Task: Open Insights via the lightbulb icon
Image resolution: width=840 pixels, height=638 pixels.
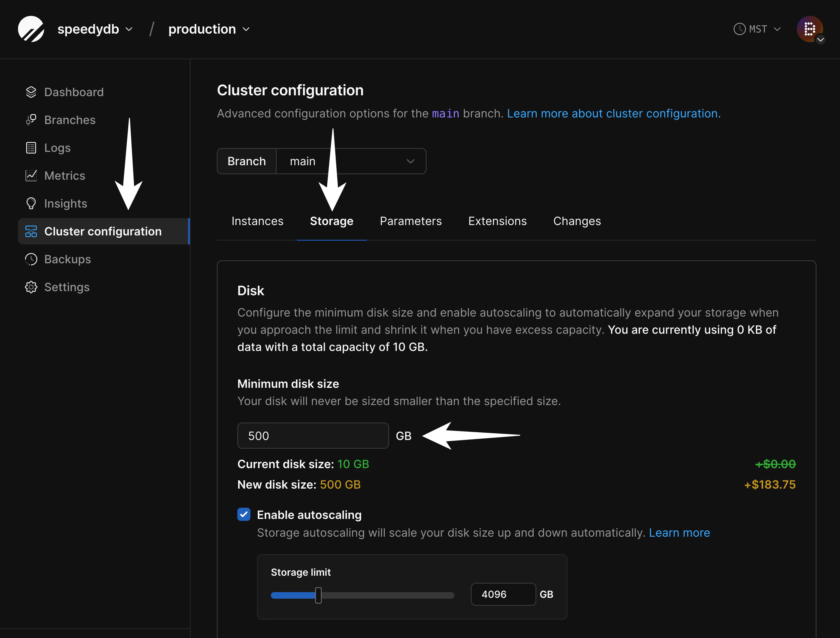Action: 31,203
